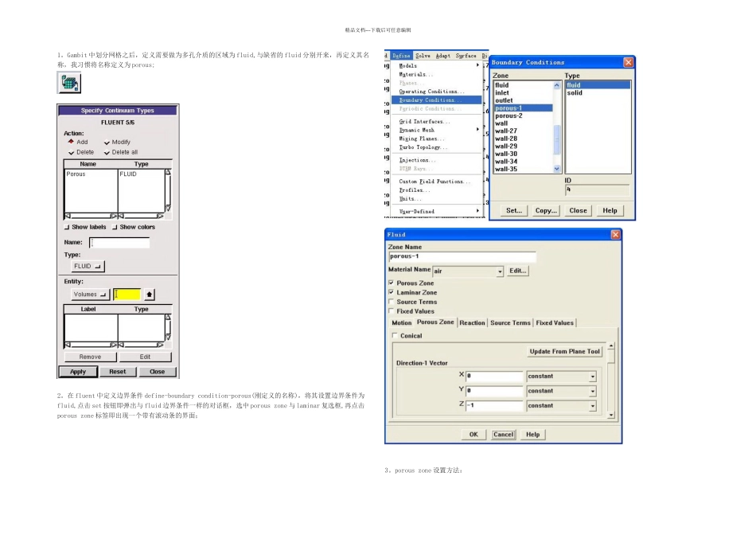Choose Boundary Conditions menu item
The width and height of the screenshot is (756, 535).
pos(437,100)
